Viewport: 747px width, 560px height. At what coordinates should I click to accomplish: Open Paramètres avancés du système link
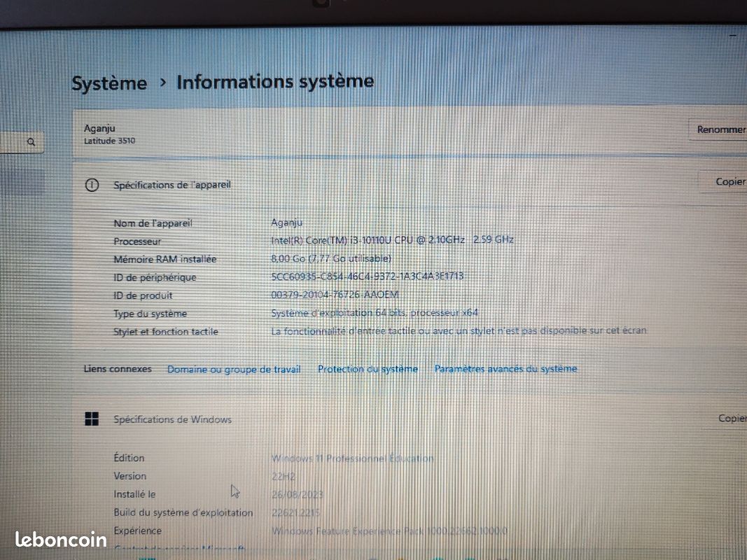click(x=505, y=369)
